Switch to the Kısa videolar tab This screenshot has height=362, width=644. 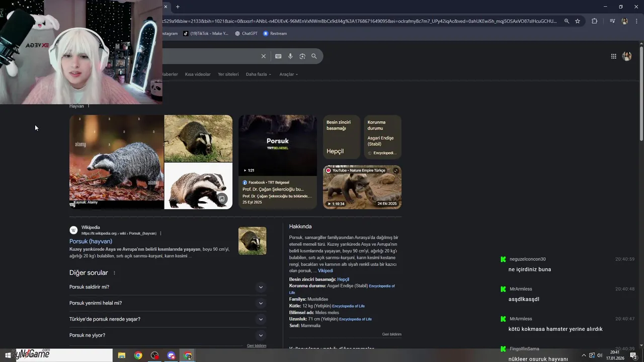point(198,74)
